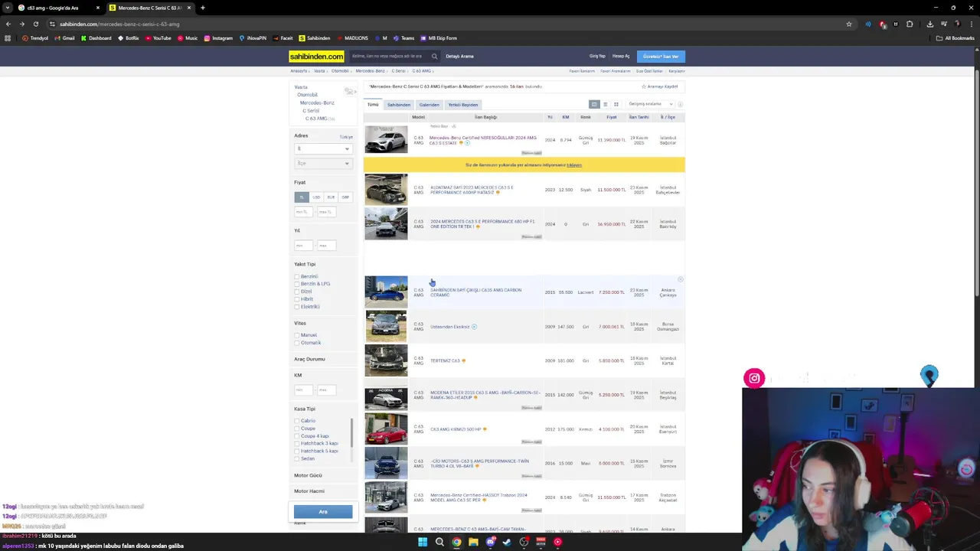Image resolution: width=980 pixels, height=551 pixels.
Task: Click Instagram icon on stream overlay
Action: pos(754,378)
